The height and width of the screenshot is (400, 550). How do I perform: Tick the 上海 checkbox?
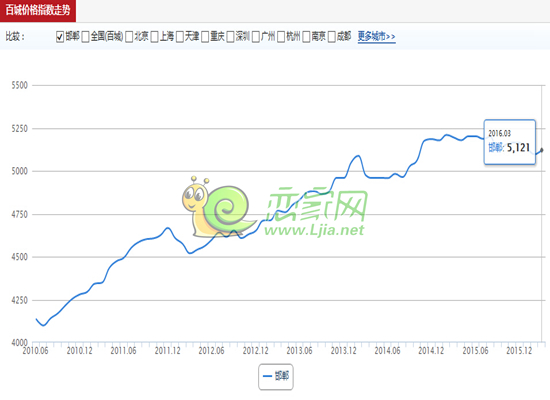(154, 36)
